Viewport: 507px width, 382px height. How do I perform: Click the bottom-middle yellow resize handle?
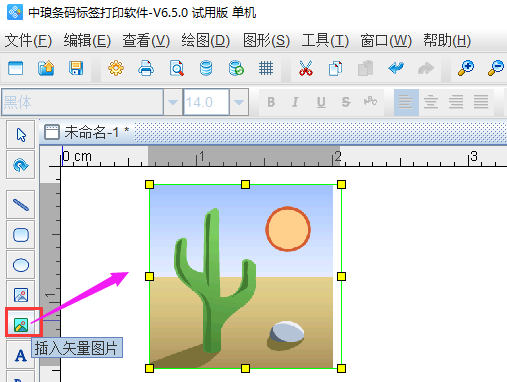[245, 368]
